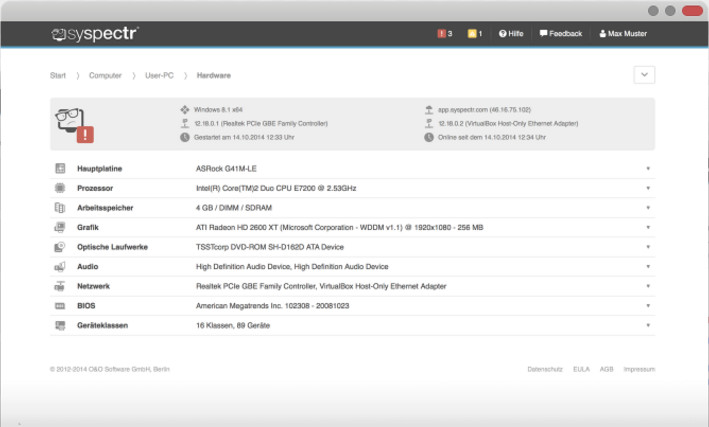The height and width of the screenshot is (427, 709).
Task: Expand the Prozessor row arrow
Action: click(648, 188)
